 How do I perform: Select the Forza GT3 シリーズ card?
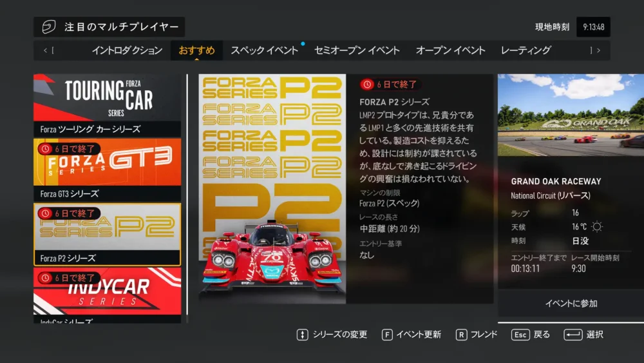[x=107, y=170]
